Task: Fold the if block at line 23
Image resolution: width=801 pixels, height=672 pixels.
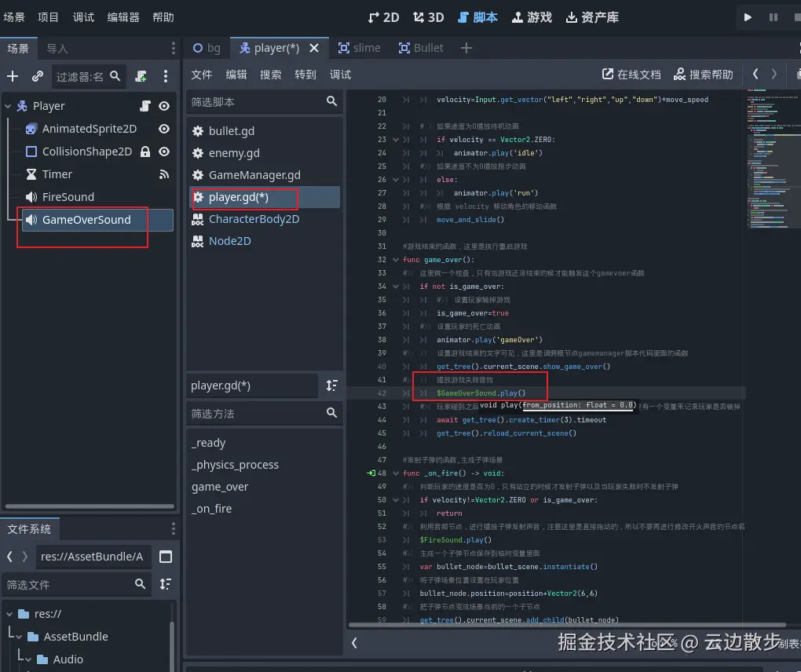Action: tap(395, 140)
